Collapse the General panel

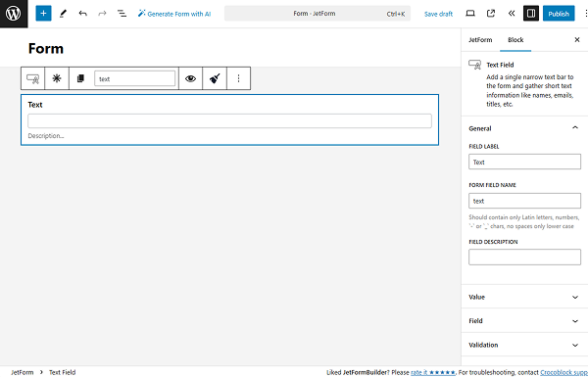524,128
